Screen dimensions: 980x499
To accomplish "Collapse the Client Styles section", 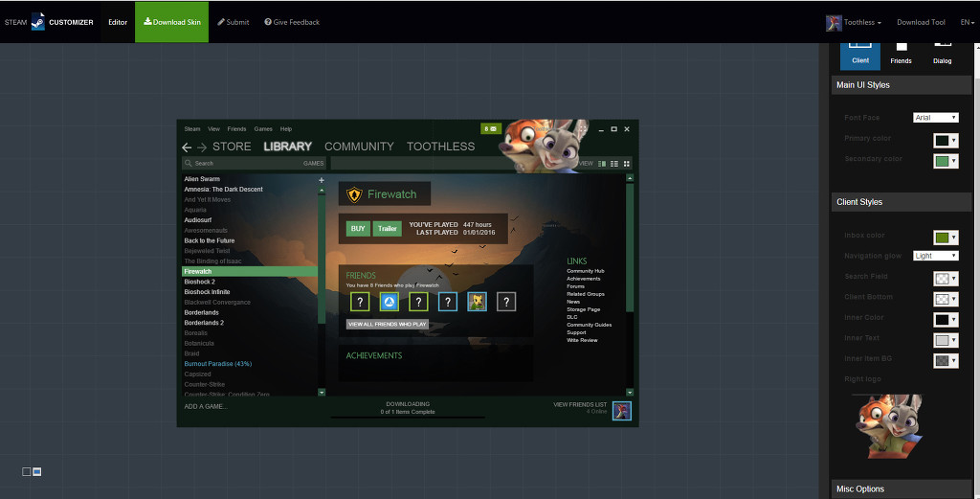I will [902, 202].
